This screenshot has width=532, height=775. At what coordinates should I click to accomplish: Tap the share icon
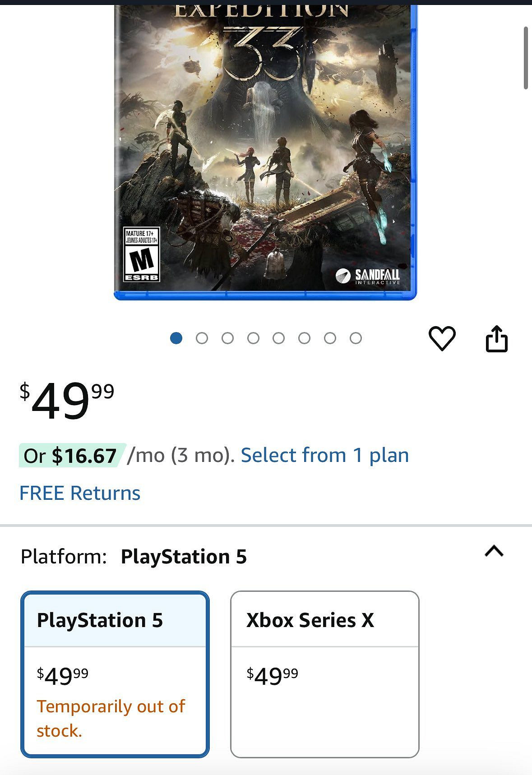tap(496, 338)
